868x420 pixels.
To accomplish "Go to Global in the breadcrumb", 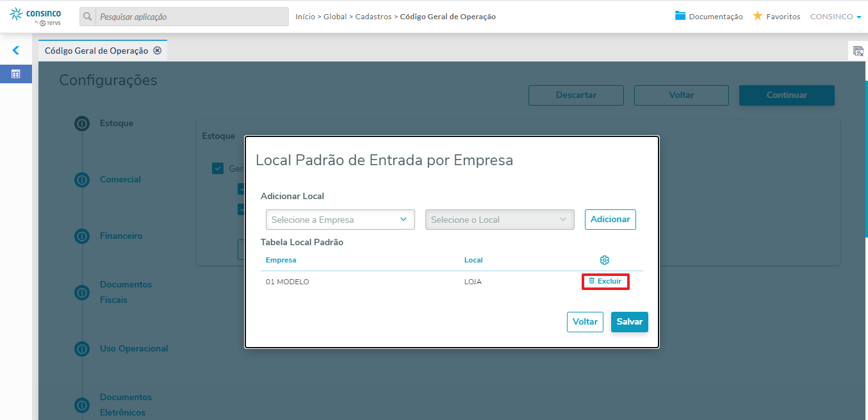I will pos(335,17).
